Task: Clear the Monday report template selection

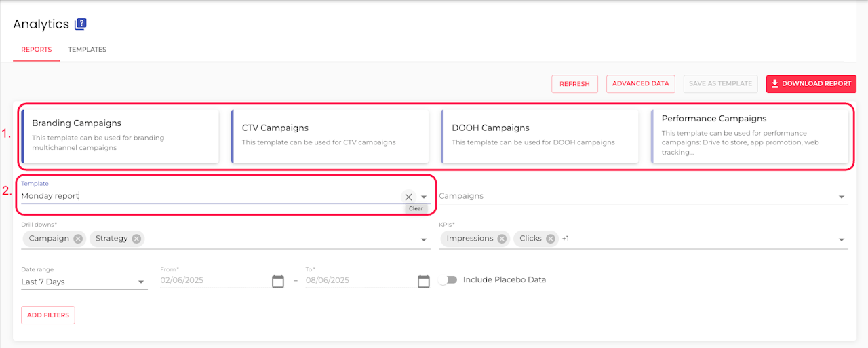Action: tap(408, 197)
